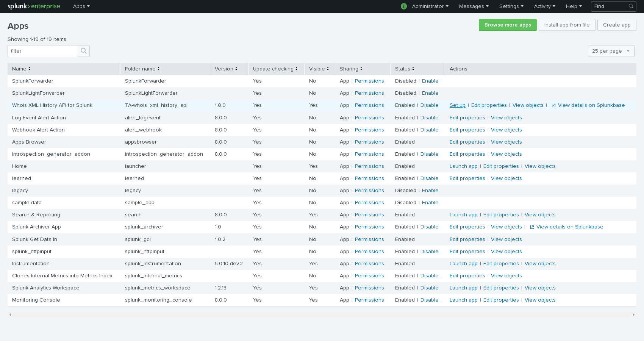This screenshot has height=341, width=644.
Task: Sort table by Sharing column
Action: pyautogui.click(x=351, y=69)
